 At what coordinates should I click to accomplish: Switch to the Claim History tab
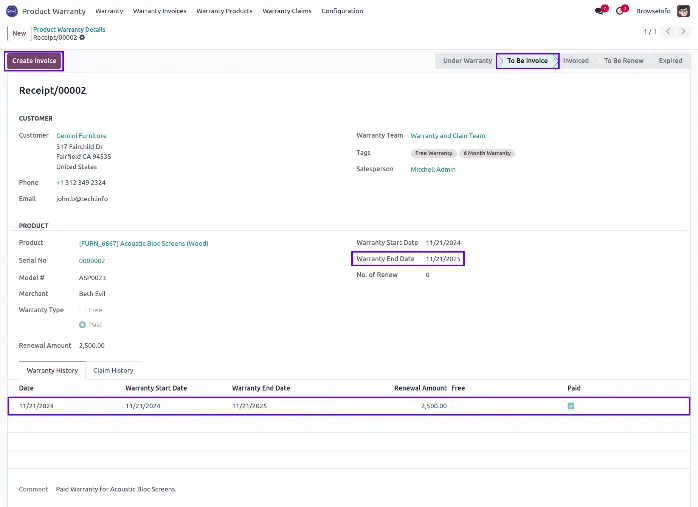(x=113, y=370)
